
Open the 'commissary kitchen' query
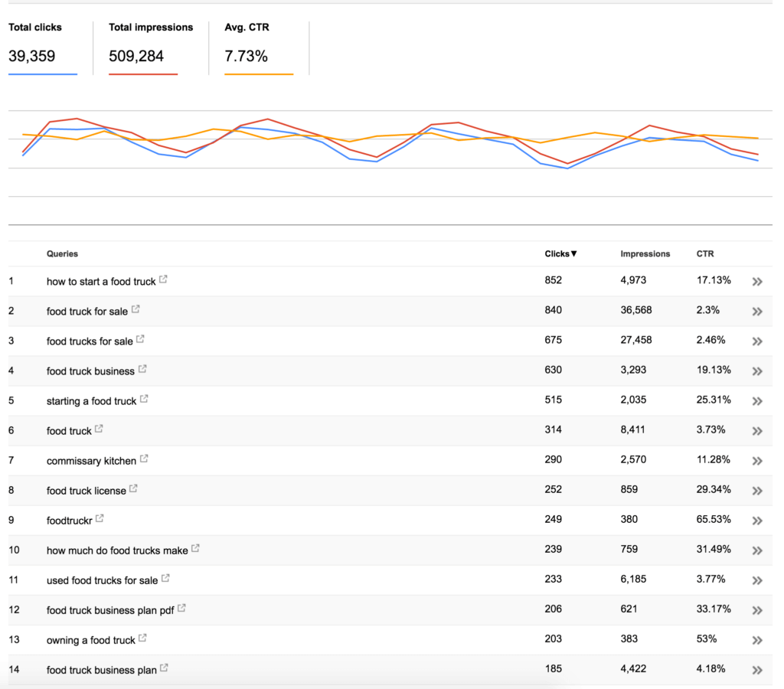coord(92,461)
